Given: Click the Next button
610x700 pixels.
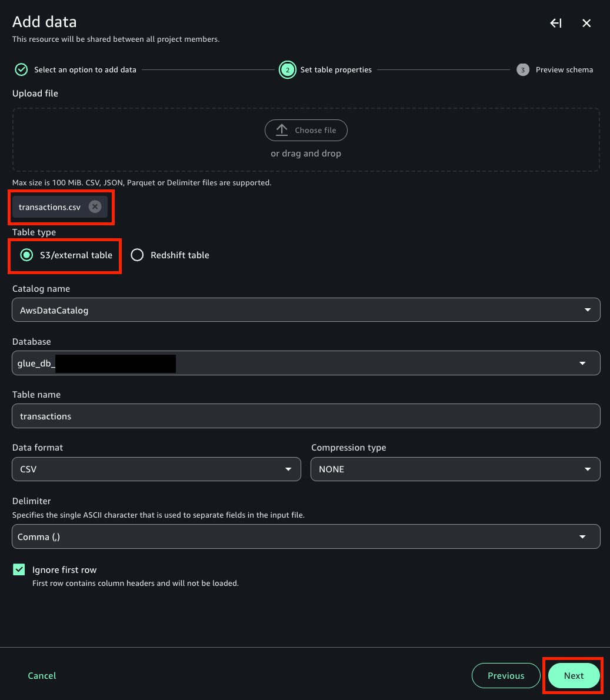Looking at the screenshot, I should point(574,675).
